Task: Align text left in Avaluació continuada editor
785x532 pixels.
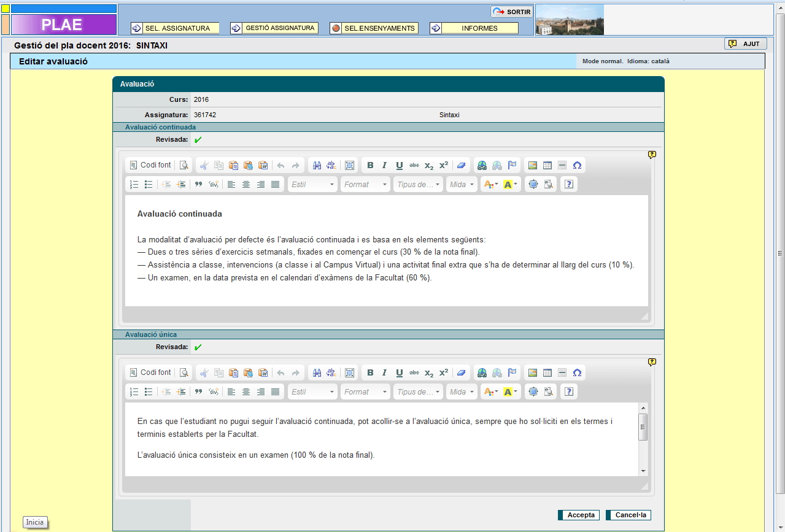Action: point(231,184)
